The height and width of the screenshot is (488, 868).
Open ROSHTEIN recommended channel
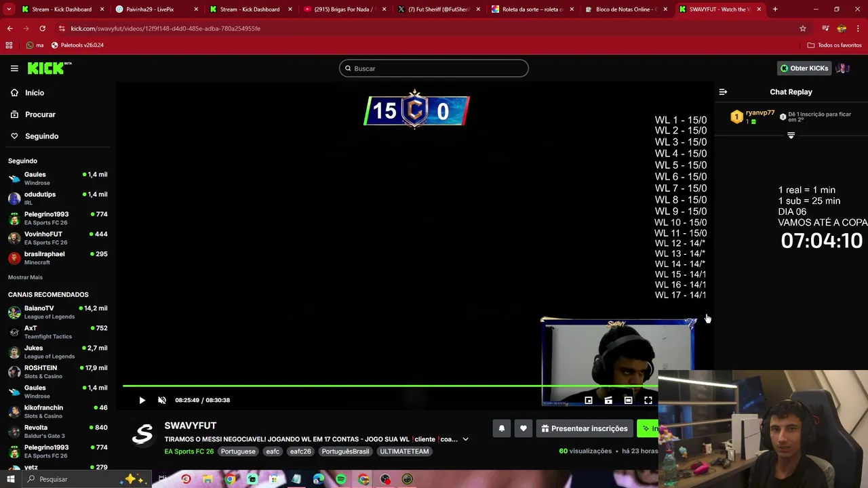[58, 371]
